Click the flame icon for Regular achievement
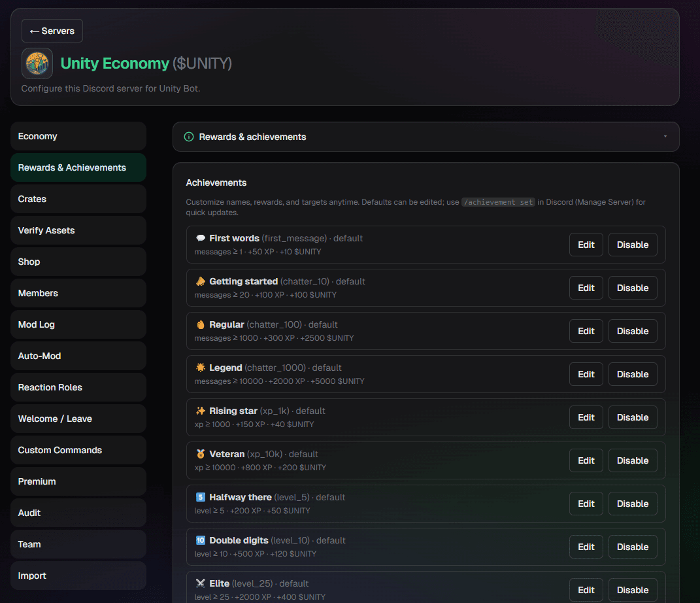The height and width of the screenshot is (603, 700). click(201, 325)
